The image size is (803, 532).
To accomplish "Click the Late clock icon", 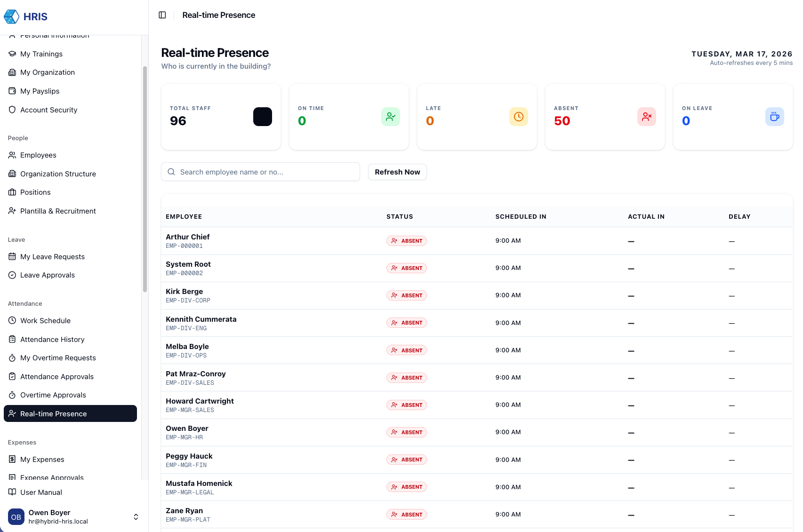I will click(x=518, y=117).
